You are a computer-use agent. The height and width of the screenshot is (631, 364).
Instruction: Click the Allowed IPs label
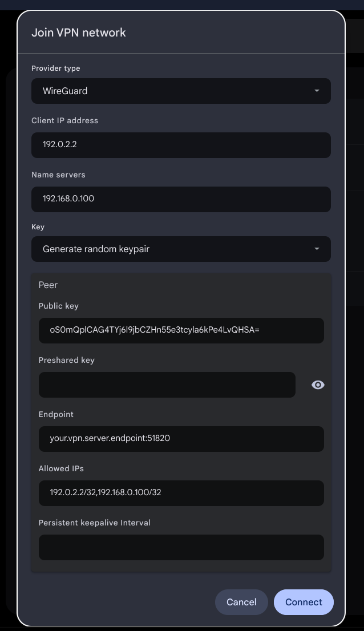pos(61,468)
